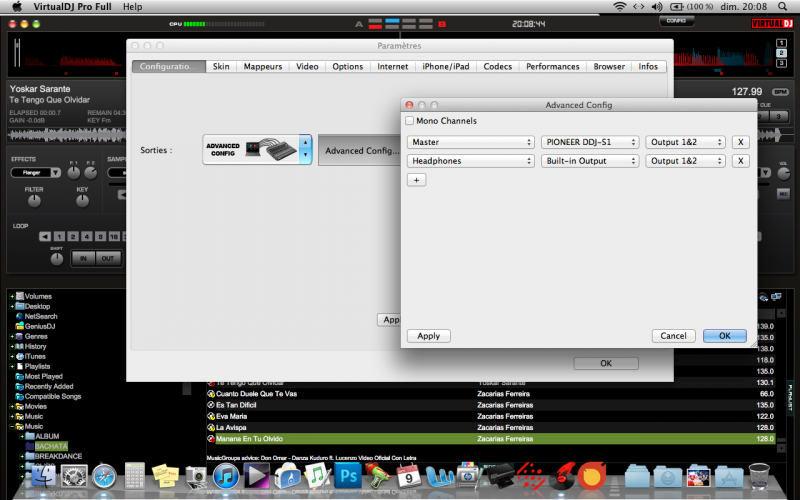Select the BACHATA folder
Image resolution: width=800 pixels, height=500 pixels.
(x=51, y=446)
